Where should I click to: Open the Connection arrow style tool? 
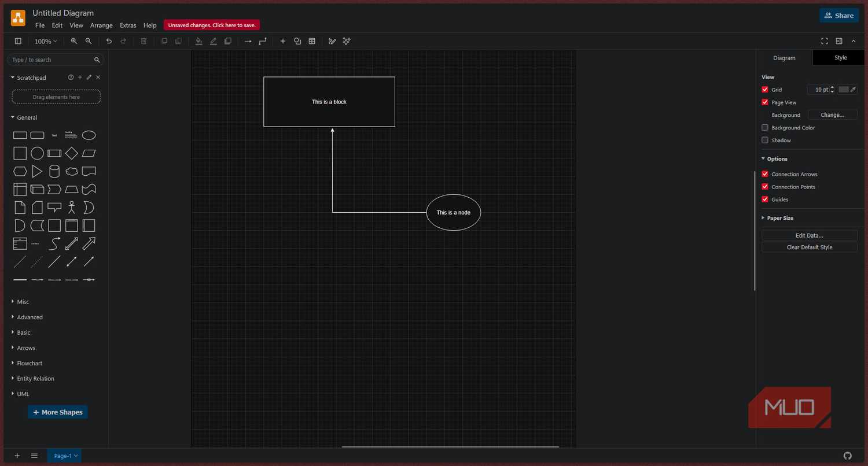(x=248, y=41)
